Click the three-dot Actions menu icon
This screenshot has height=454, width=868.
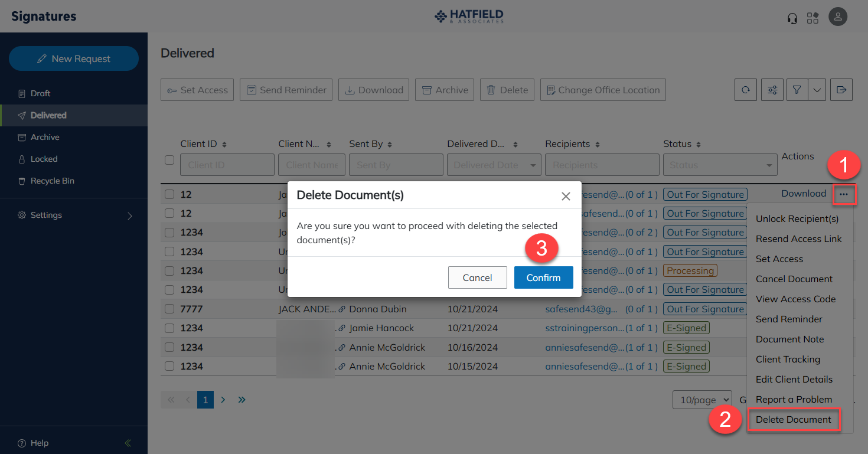click(x=844, y=194)
